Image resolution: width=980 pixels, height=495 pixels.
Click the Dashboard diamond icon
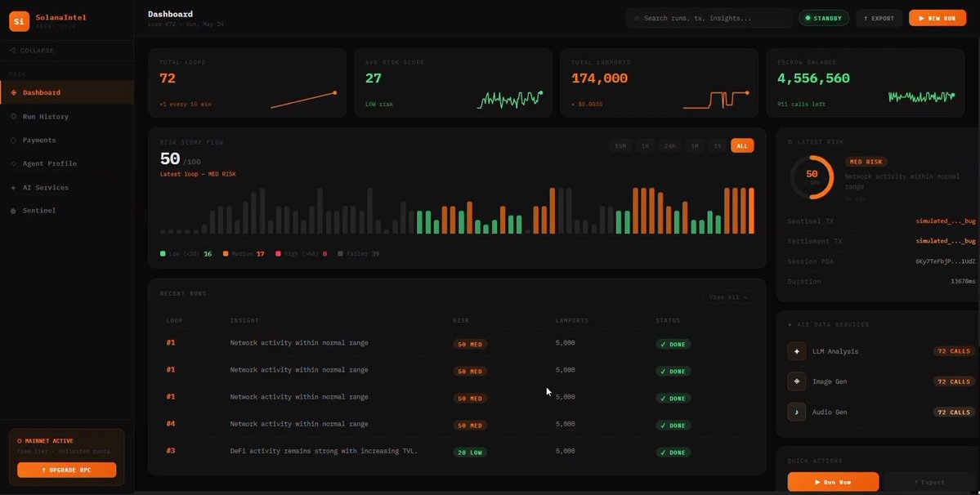14,92
